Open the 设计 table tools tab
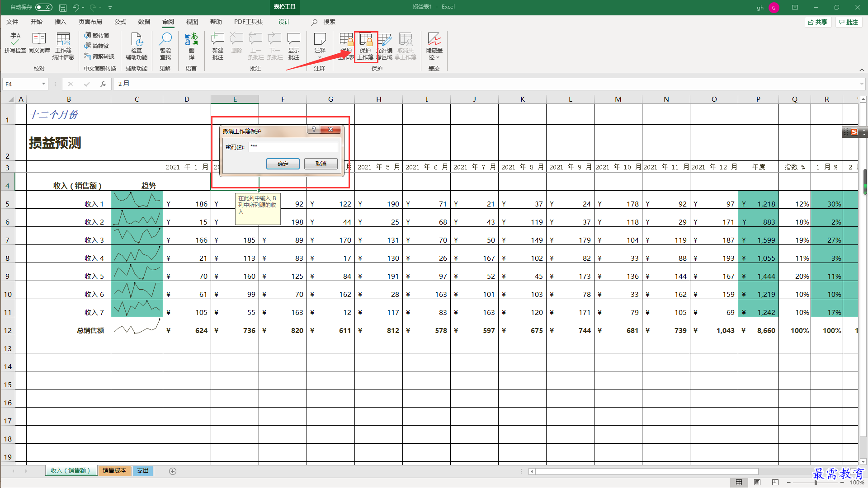Viewport: 868px width, 488px height. (284, 22)
